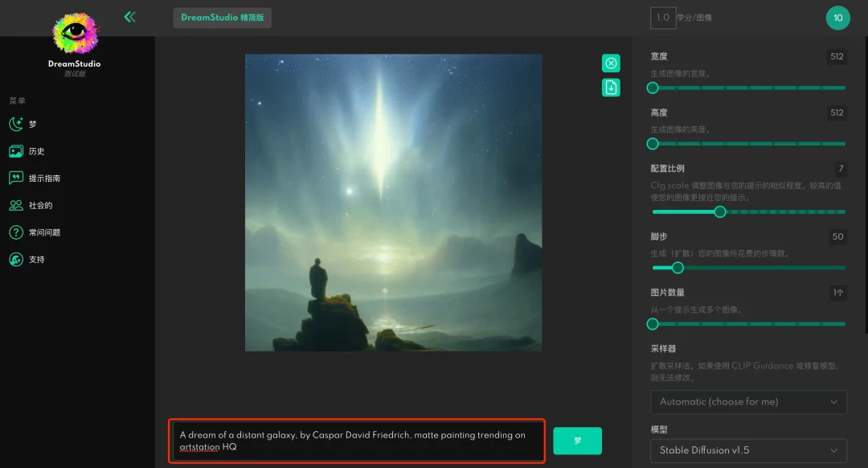
Task: Click the DreamStudio colorful eye logo
Action: coord(76,35)
